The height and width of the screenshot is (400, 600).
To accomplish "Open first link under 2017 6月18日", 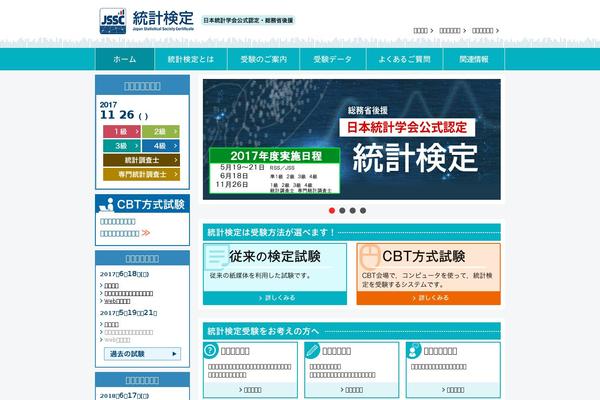I will pyautogui.click(x=111, y=286).
